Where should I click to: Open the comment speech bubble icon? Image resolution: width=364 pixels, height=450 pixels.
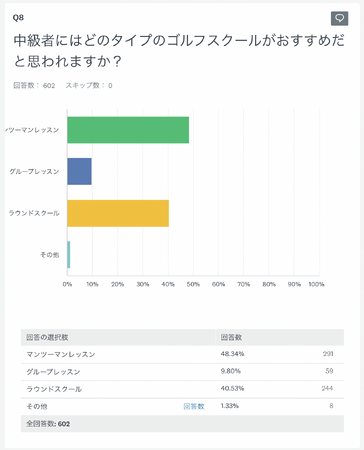[x=339, y=18]
